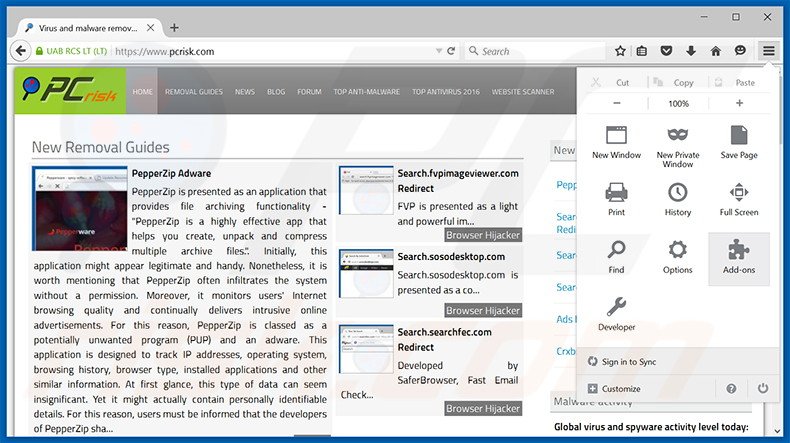Viewport: 790px width, 443px height.
Task: Click Browser Hijacker tag under fvpimageviewer
Action: tap(483, 235)
